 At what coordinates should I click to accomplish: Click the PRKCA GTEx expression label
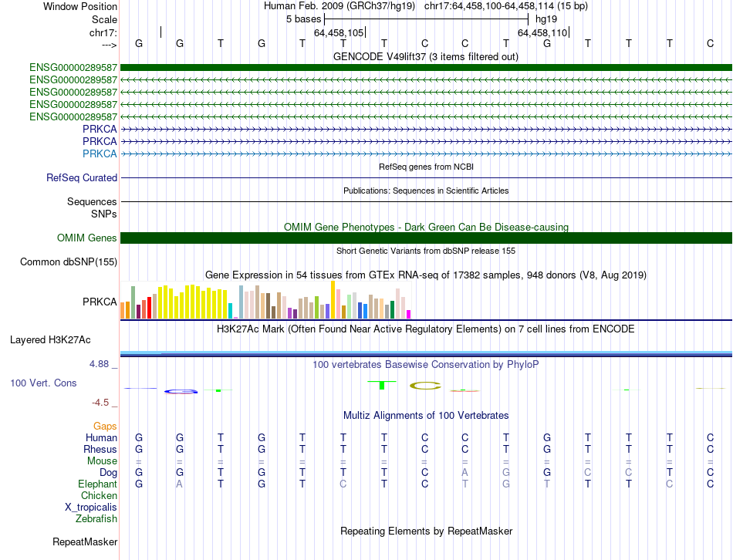[x=100, y=302]
